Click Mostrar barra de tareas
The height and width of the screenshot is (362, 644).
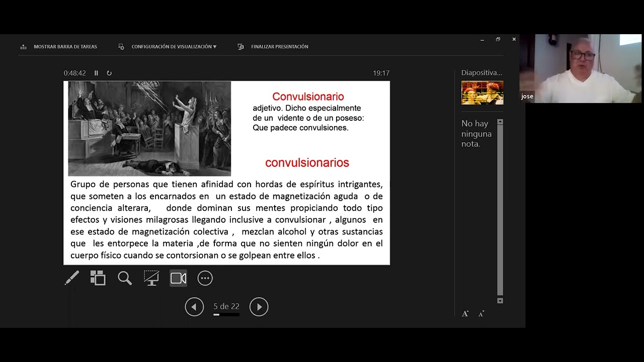click(58, 47)
